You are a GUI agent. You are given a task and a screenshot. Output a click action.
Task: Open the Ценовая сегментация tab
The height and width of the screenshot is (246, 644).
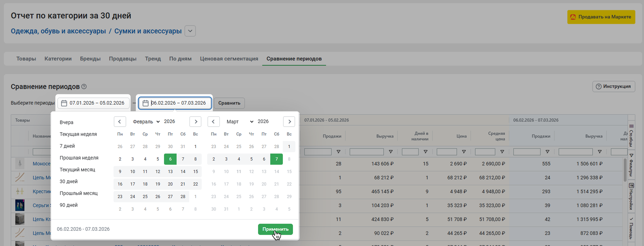229,59
